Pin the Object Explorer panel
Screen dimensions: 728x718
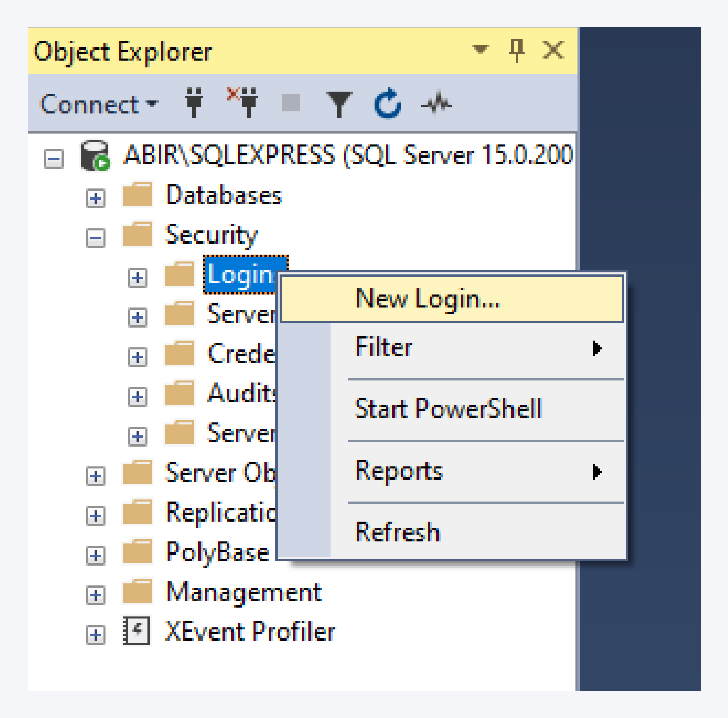(x=517, y=49)
